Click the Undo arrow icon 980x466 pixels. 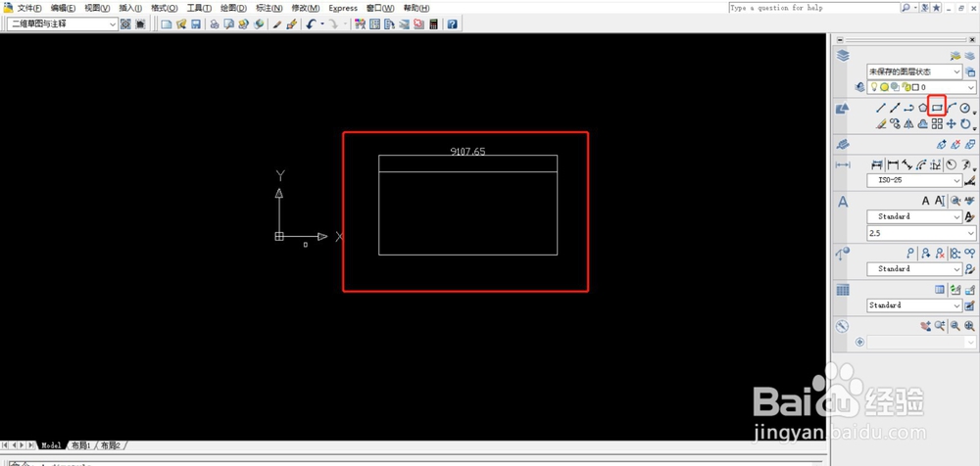tap(311, 24)
